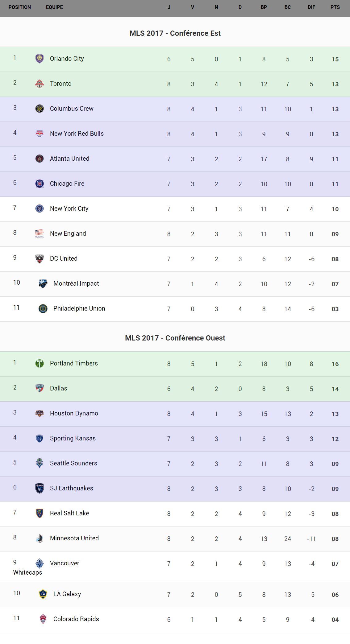350x644 pixels.
Task: Click the LA Galaxy crest icon
Action: click(x=43, y=594)
